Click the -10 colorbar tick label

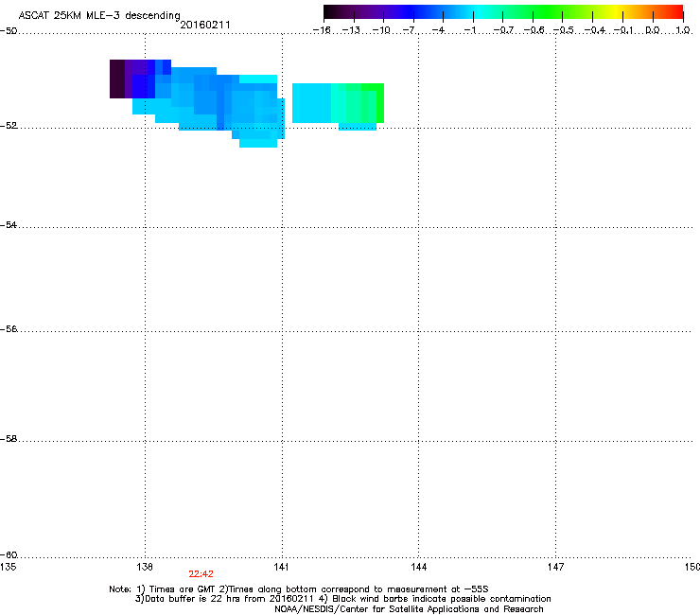pyautogui.click(x=381, y=30)
